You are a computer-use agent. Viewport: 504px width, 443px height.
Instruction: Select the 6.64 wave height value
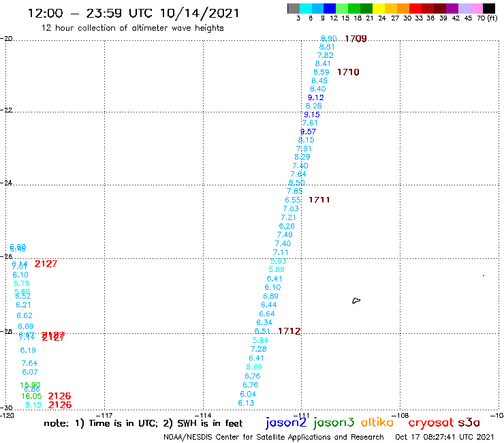click(267, 314)
